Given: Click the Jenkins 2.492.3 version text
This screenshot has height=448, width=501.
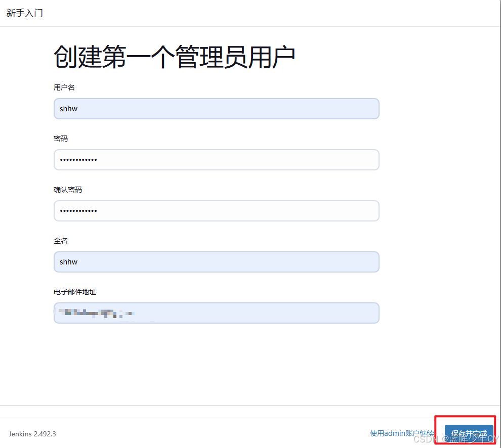Looking at the screenshot, I should (x=32, y=434).
